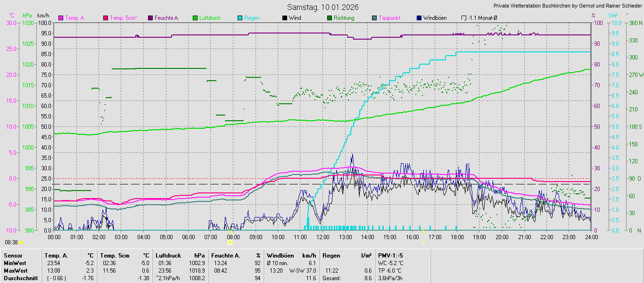Click the dark green Richtung legend square
This screenshot has height=283, width=644.
pyautogui.click(x=330, y=18)
